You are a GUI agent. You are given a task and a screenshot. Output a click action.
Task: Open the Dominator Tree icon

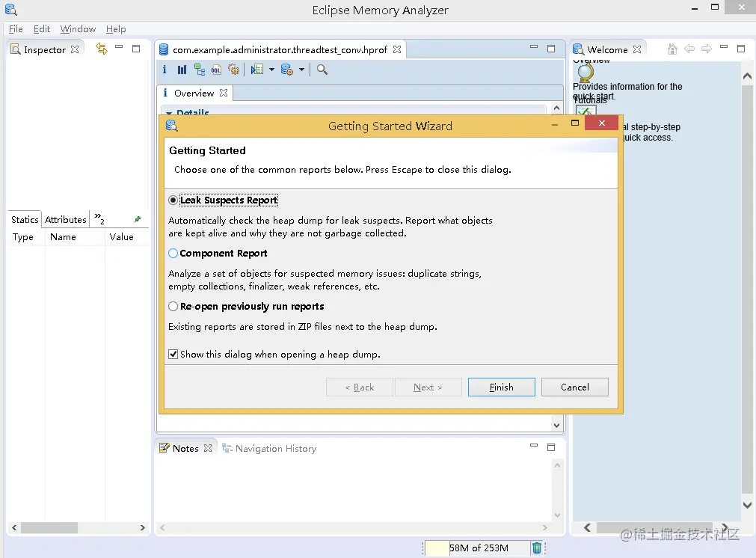pyautogui.click(x=199, y=70)
